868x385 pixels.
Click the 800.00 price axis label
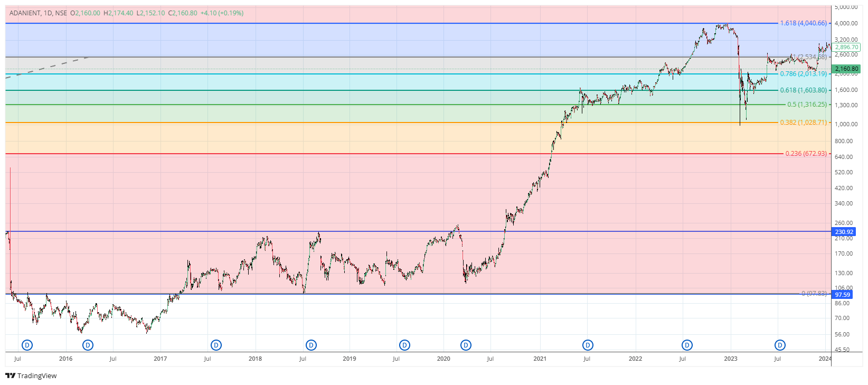point(844,141)
